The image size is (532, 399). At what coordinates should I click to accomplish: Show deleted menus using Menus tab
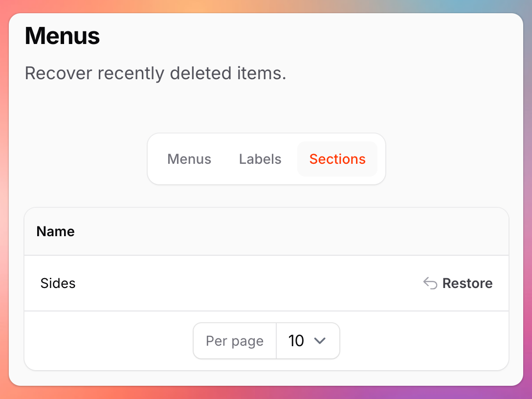point(189,159)
